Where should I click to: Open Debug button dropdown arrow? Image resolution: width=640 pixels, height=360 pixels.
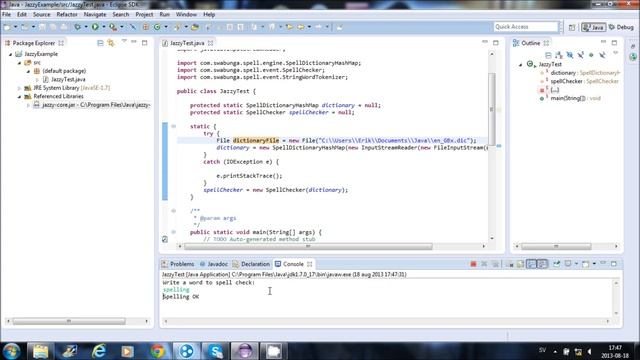pyautogui.click(x=86, y=27)
